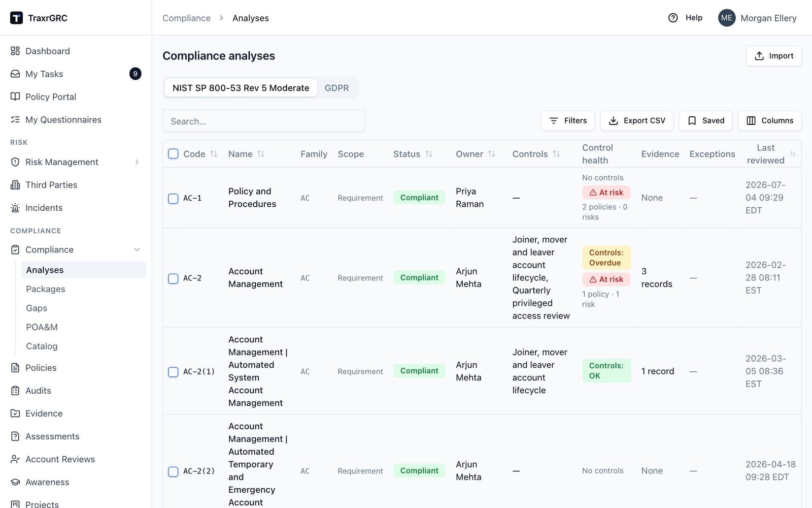This screenshot has height=508, width=812.
Task: Expand Risk Management chevron
Action: tap(137, 162)
